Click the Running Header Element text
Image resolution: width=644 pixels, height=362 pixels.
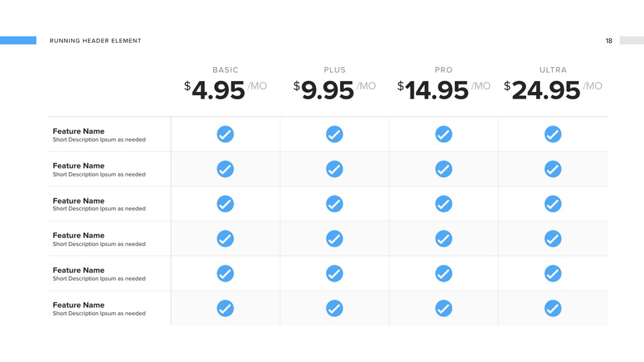pyautogui.click(x=95, y=41)
